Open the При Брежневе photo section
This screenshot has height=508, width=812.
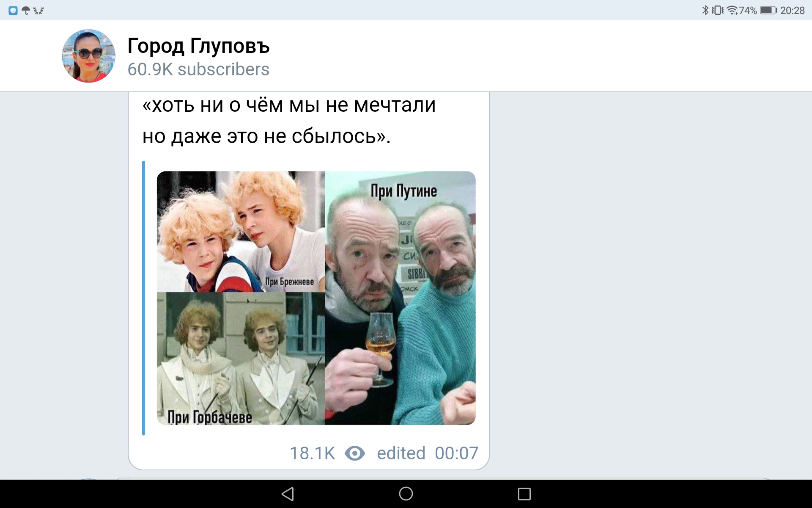tap(241, 232)
